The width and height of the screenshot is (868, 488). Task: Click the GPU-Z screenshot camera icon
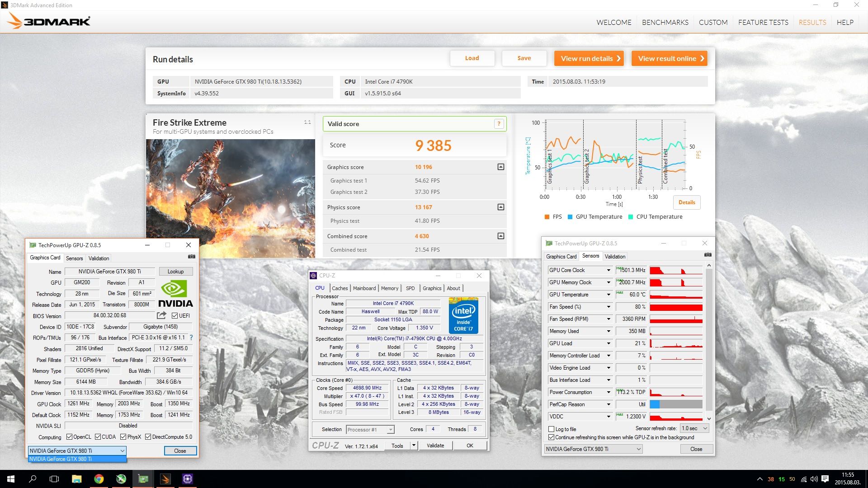coord(192,257)
